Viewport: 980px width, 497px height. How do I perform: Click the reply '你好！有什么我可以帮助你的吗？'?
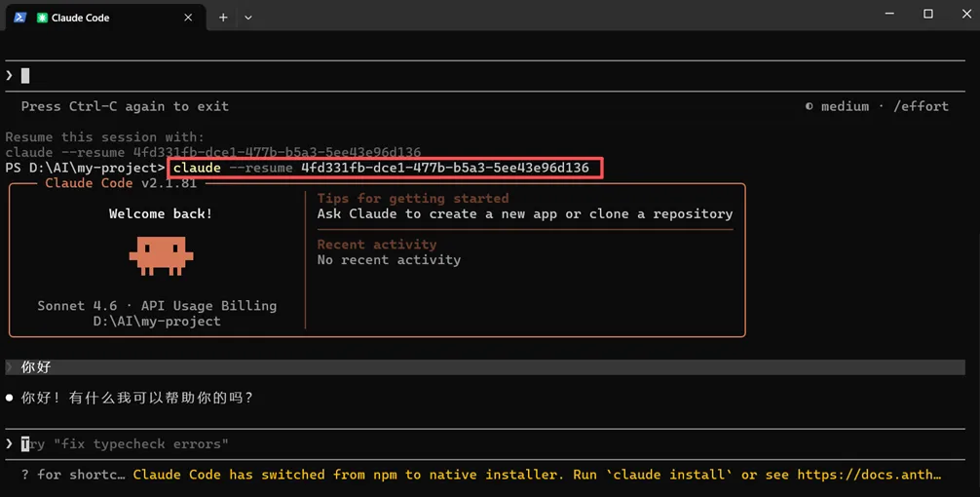137,398
